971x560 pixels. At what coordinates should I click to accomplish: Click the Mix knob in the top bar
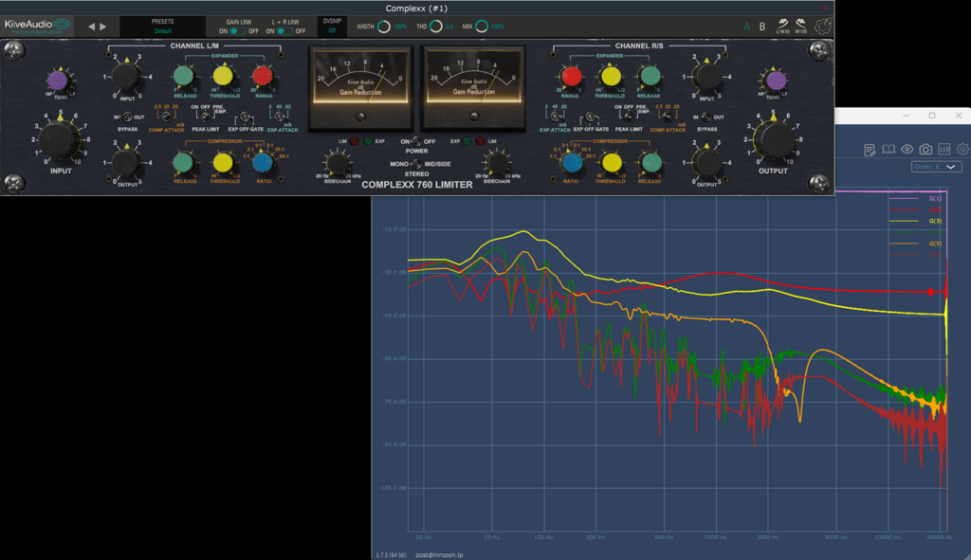482,27
